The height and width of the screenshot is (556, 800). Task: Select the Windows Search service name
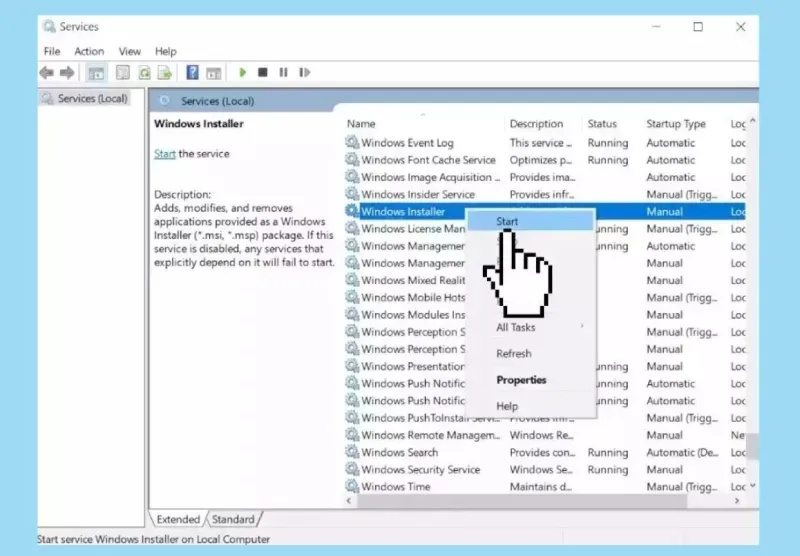tap(399, 452)
